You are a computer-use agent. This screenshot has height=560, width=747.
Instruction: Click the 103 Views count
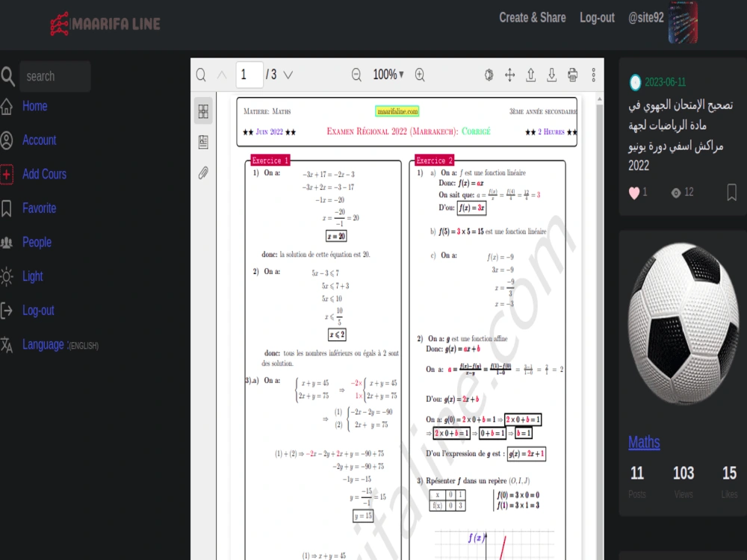pos(684,473)
